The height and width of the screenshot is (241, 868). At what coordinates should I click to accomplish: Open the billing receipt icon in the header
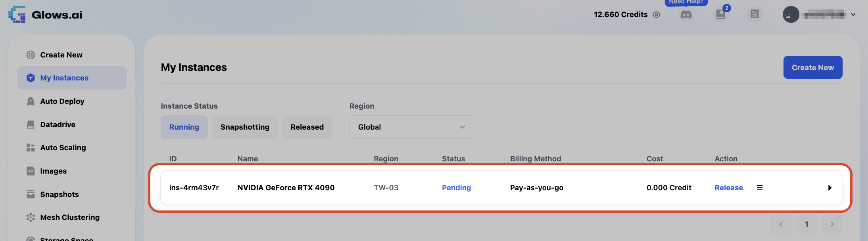[755, 15]
